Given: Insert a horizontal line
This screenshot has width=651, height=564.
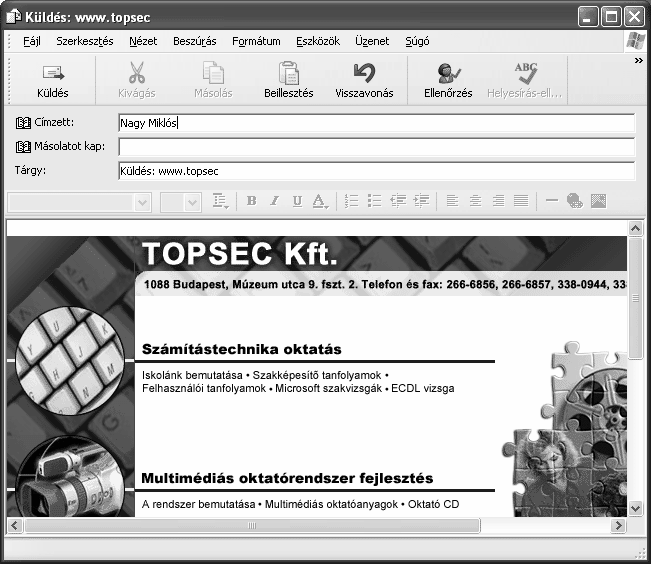Looking at the screenshot, I should (x=552, y=201).
